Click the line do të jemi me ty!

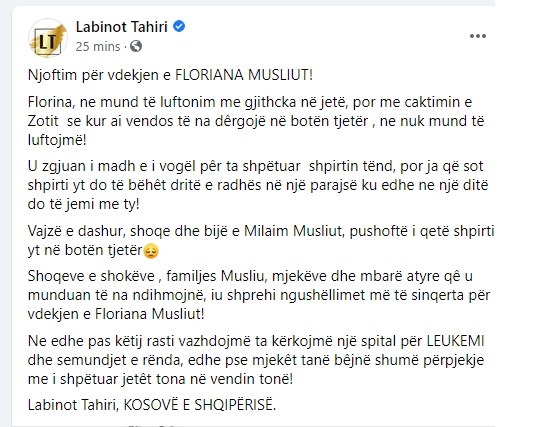click(x=84, y=204)
